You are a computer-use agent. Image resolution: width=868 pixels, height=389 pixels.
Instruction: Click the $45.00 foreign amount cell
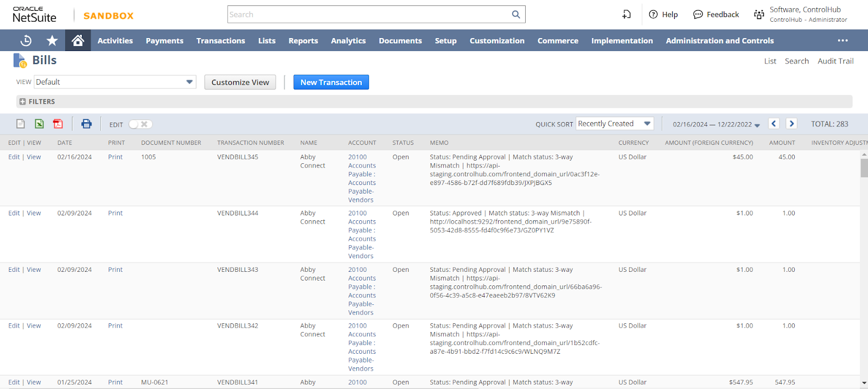click(x=743, y=157)
